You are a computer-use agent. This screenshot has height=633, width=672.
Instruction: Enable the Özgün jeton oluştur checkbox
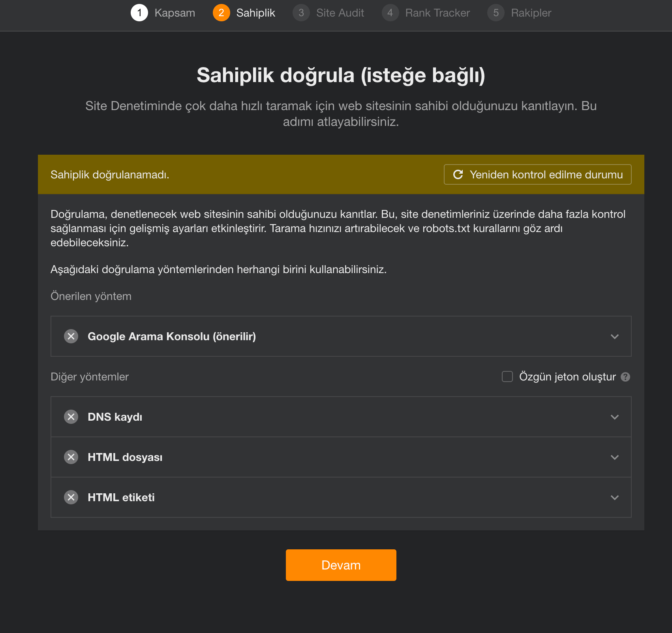tap(507, 377)
